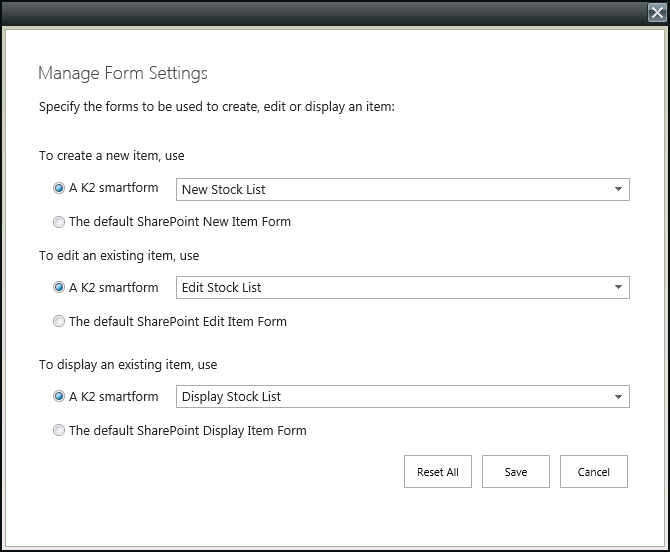Expand the Edit Stock List dropdown arrow
Screen dimensions: 670x552
(618, 288)
